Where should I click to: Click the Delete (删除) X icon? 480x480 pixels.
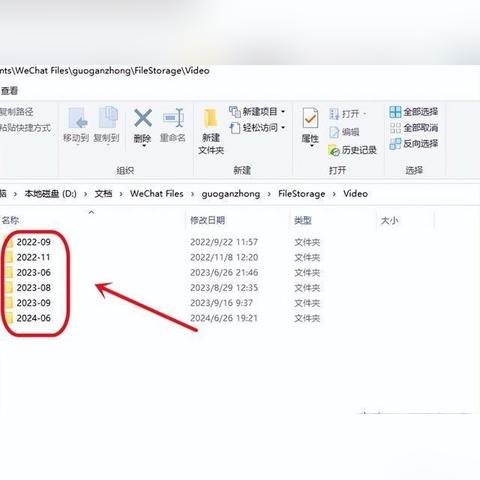tap(143, 118)
